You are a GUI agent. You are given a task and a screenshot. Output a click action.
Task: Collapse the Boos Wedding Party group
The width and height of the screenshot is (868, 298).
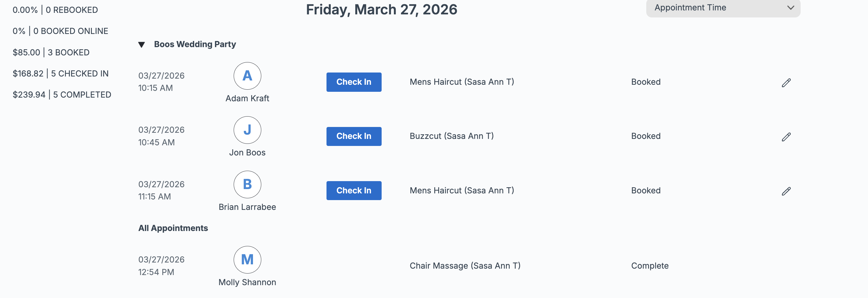(x=142, y=45)
